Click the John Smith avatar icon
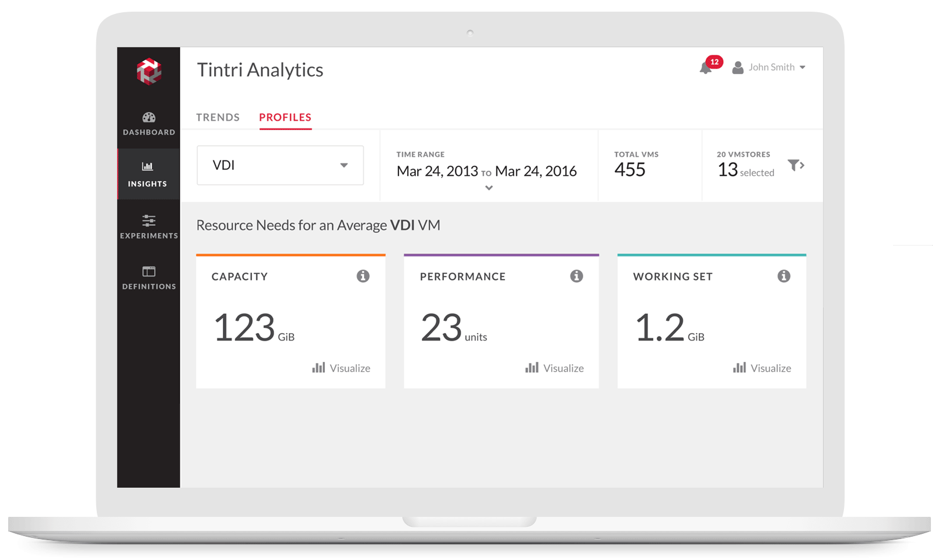Screen dimensions: 942x560 click(738, 68)
